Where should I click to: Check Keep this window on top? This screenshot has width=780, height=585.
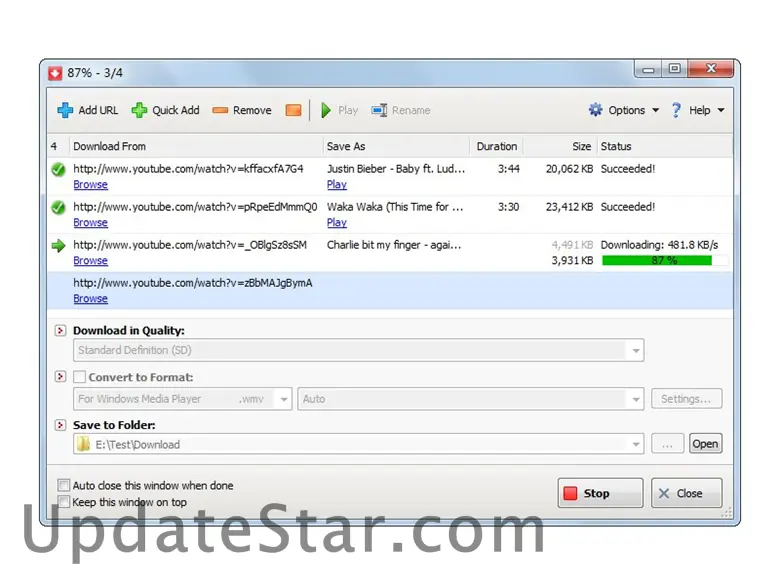click(63, 501)
